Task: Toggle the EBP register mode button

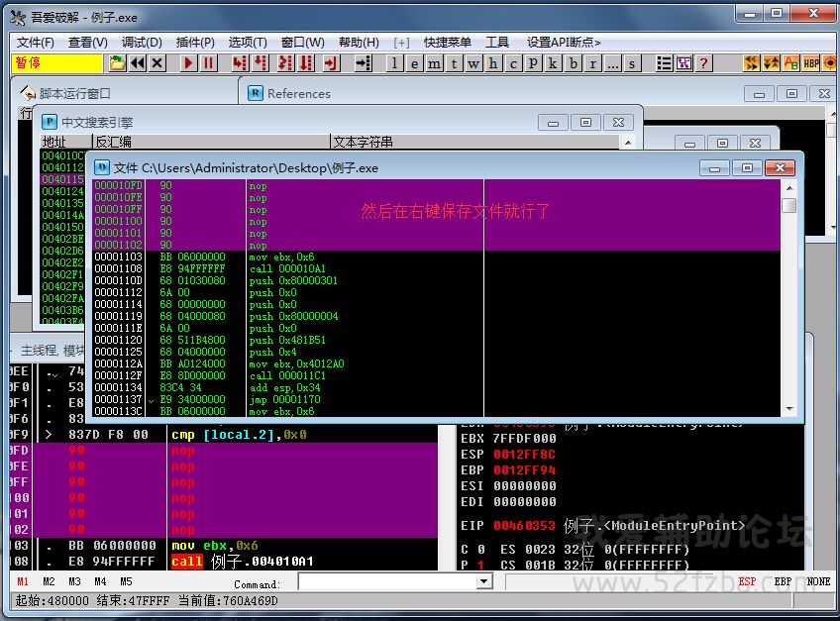Action: tap(783, 582)
